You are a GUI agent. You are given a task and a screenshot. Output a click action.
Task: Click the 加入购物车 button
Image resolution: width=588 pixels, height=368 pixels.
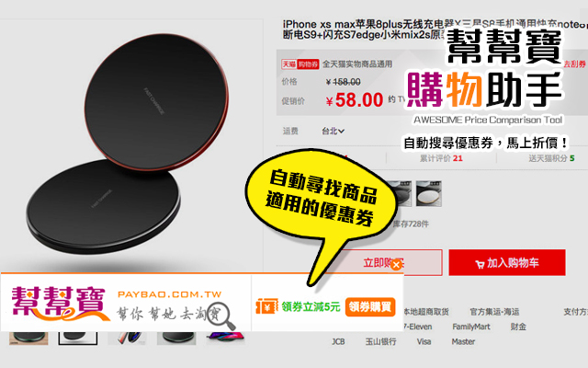pos(507,263)
